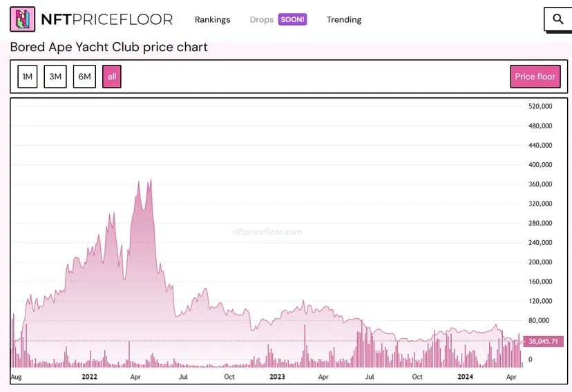Viewport: 572px width, 392px height.
Task: Click the 0 axis value
Action: (531, 360)
